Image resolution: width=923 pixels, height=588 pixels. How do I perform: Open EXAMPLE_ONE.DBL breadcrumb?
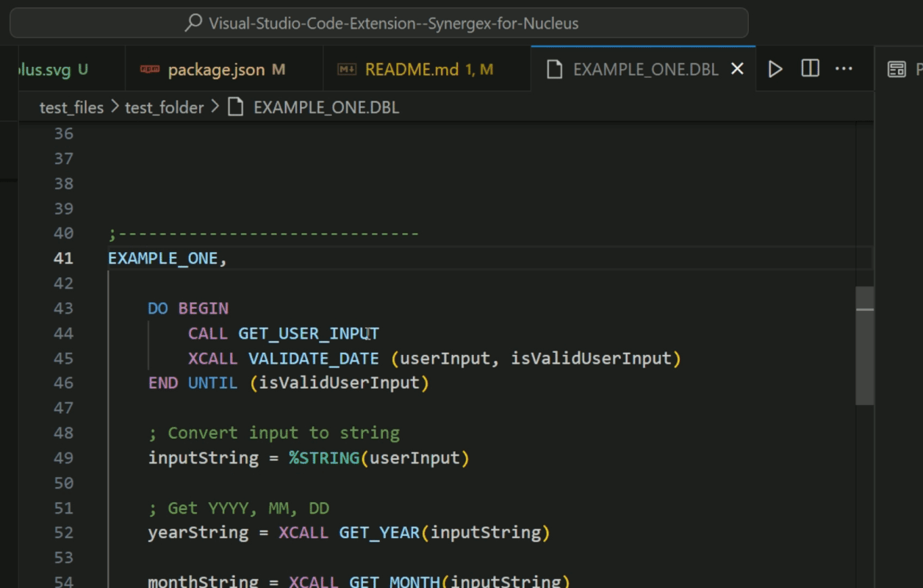(x=326, y=108)
